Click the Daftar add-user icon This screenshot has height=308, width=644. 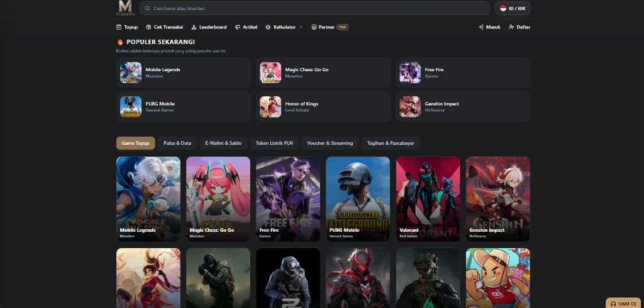(511, 27)
